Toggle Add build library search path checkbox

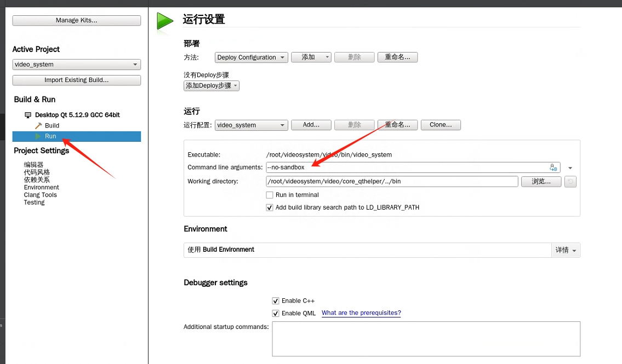click(x=270, y=207)
